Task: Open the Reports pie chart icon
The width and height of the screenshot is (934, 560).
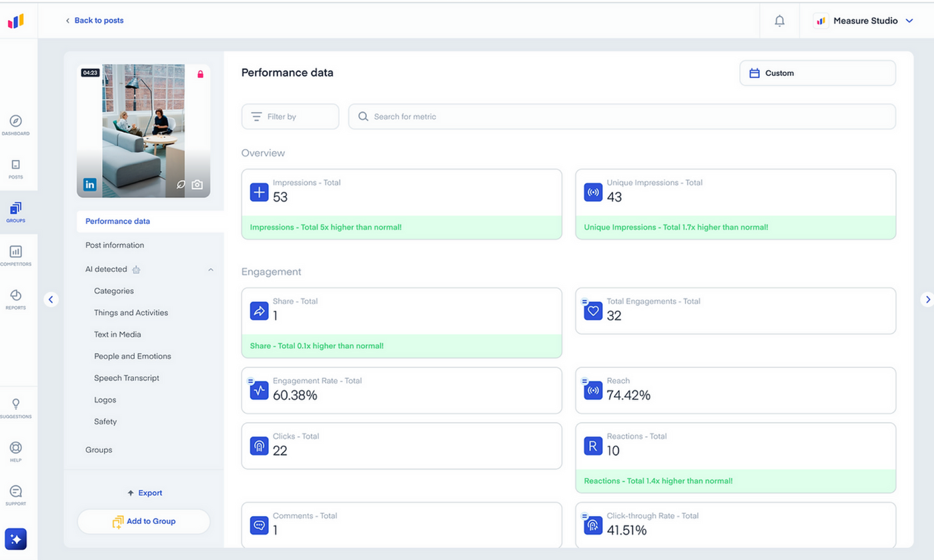Action: click(16, 295)
